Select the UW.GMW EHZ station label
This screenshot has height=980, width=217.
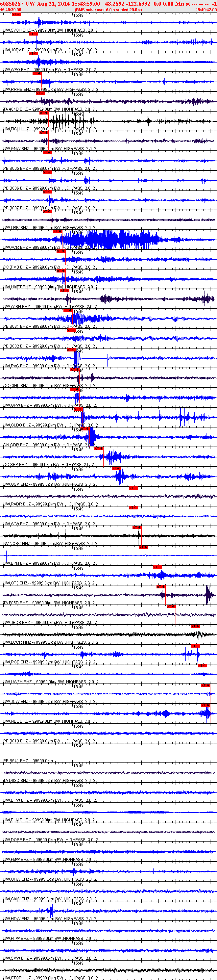pos(50,899)
